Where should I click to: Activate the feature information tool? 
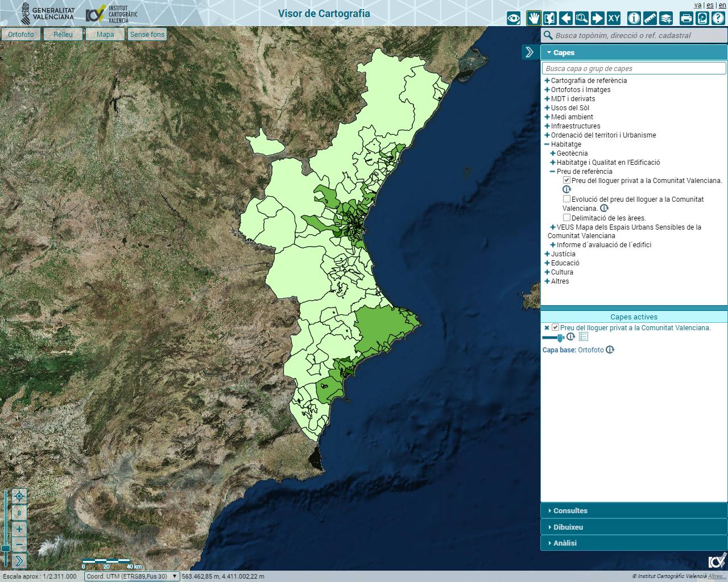click(634, 18)
